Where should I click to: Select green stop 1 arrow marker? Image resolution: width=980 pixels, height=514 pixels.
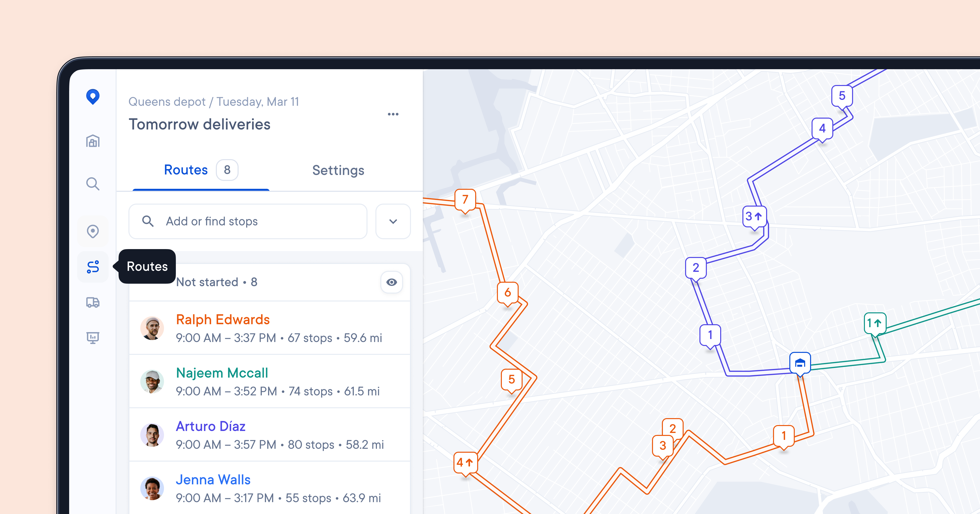coord(875,324)
